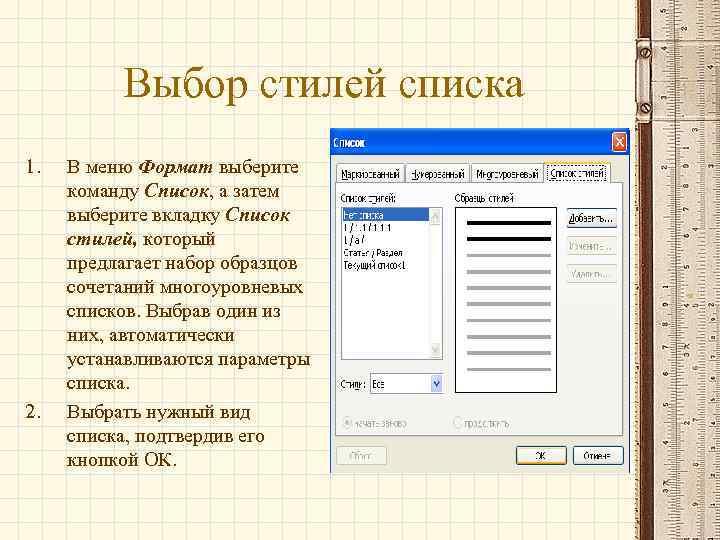
Task: Switch to the Маркированный tab
Action: pyautogui.click(x=370, y=174)
